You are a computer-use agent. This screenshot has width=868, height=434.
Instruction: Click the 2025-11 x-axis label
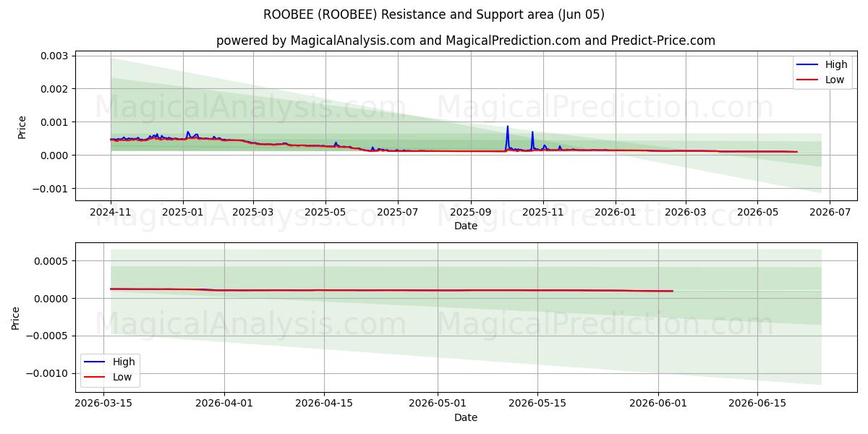click(542, 213)
